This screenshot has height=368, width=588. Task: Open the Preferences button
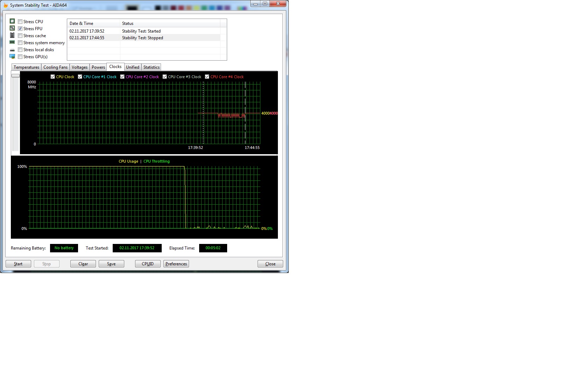[176, 264]
